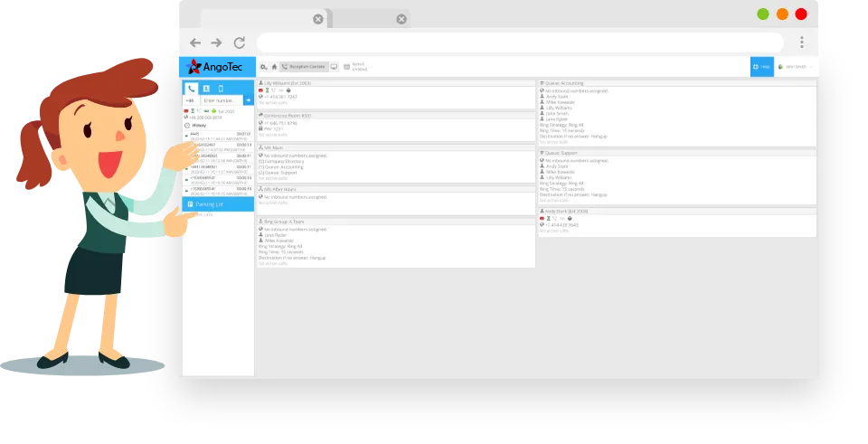Open the John Smith user menu
The height and width of the screenshot is (444, 868).
796,67
